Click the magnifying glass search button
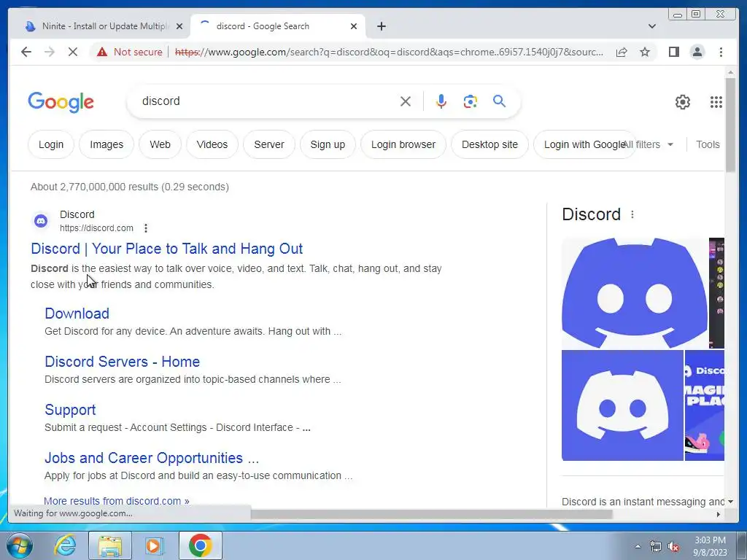Viewport: 747px width, 560px height. (499, 101)
